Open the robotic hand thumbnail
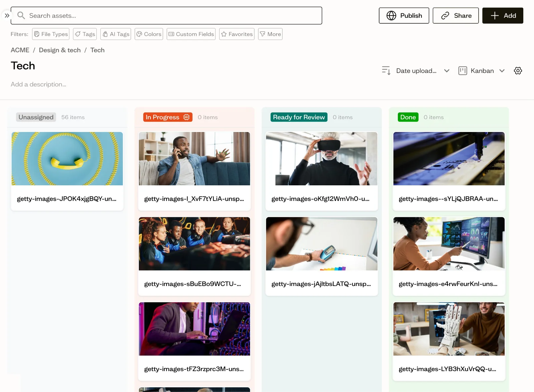 pyautogui.click(x=449, y=329)
